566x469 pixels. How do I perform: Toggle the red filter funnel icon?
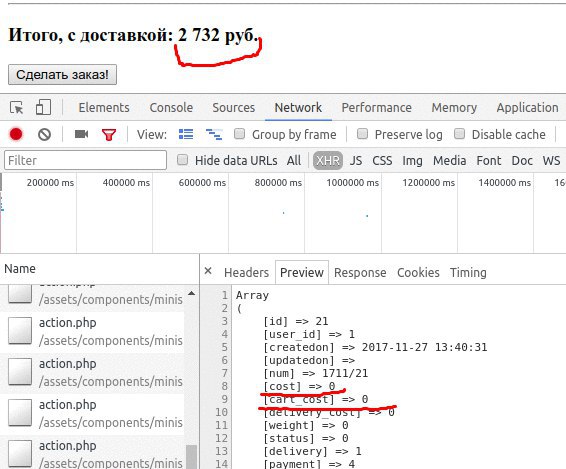tap(109, 135)
